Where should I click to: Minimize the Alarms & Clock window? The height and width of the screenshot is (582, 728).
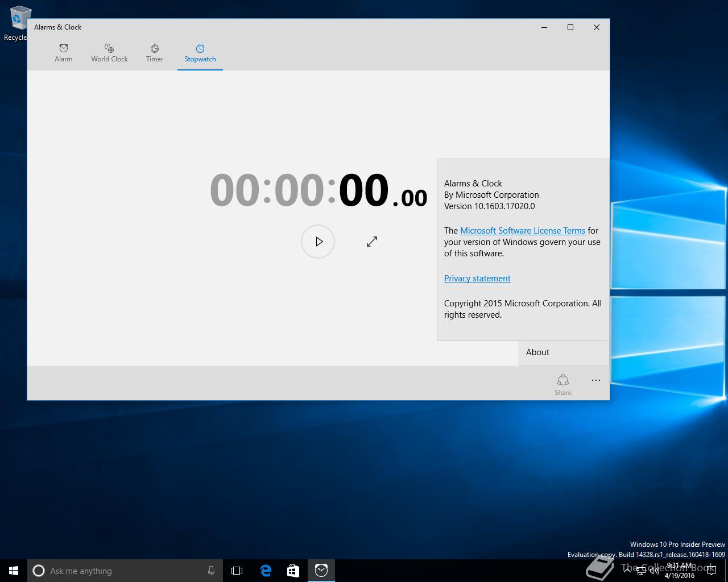point(544,27)
